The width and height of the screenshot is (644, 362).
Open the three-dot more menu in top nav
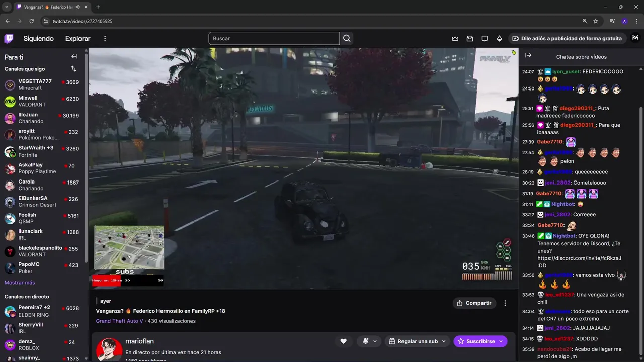coord(105,39)
